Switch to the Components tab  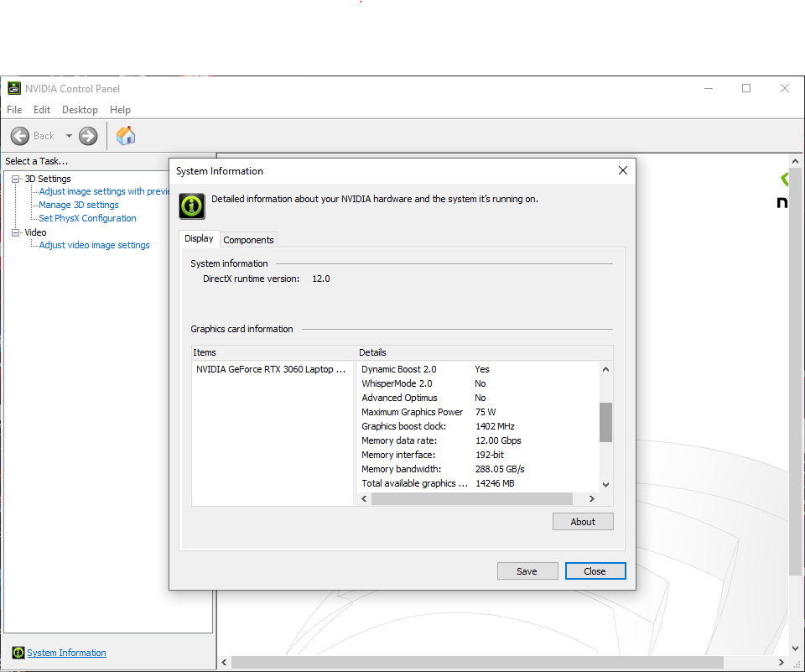[x=248, y=240]
